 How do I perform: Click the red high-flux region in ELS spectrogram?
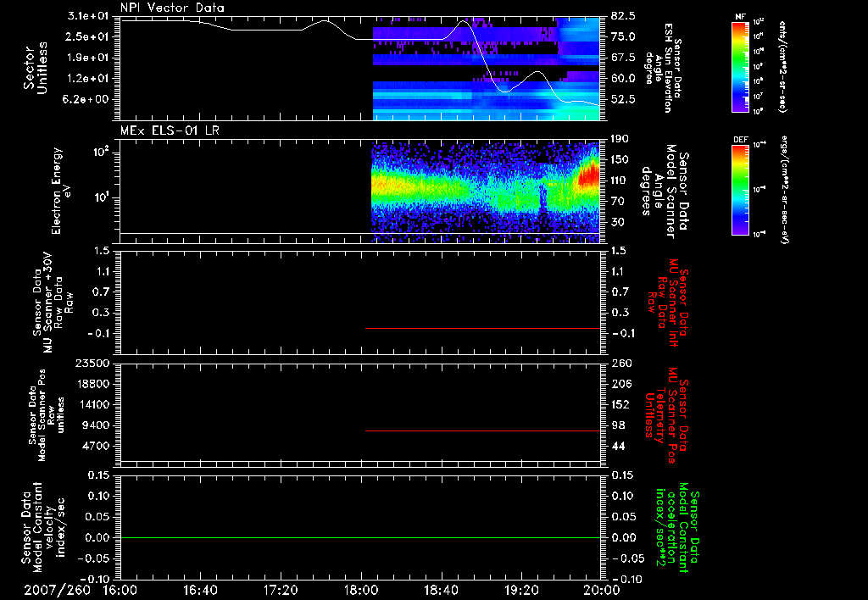click(x=590, y=176)
